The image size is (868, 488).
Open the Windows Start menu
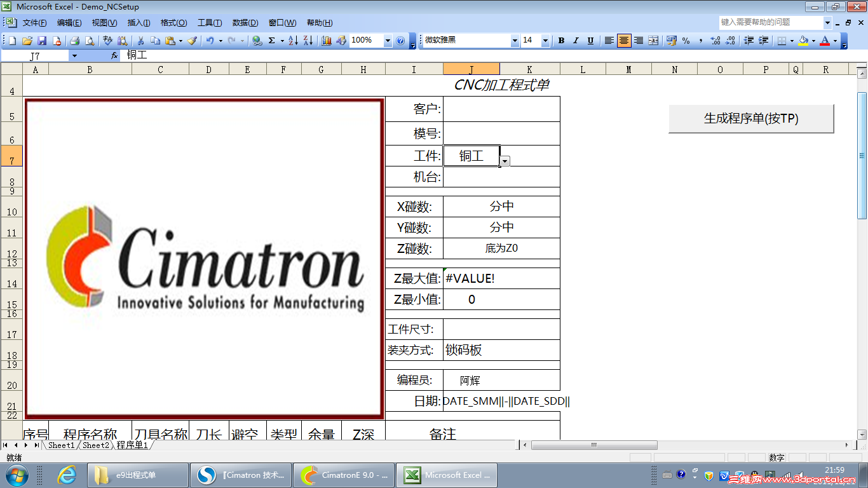pyautogui.click(x=17, y=474)
